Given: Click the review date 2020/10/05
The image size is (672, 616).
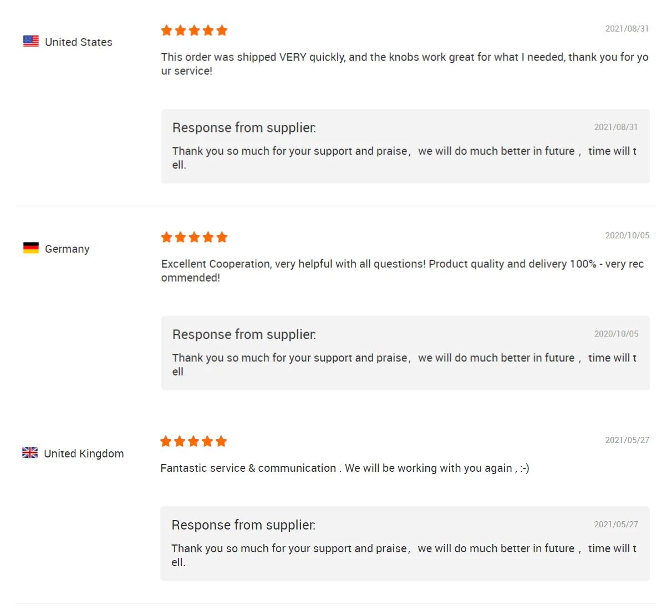Looking at the screenshot, I should pos(627,236).
